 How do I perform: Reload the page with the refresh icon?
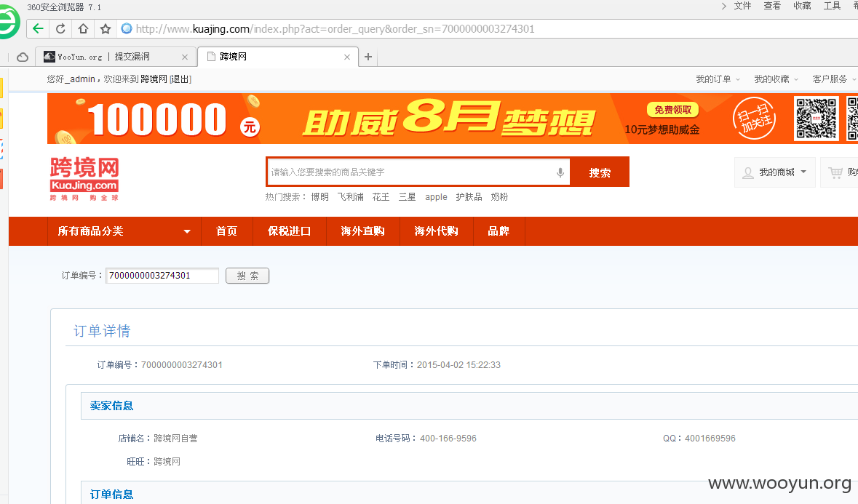[60, 29]
